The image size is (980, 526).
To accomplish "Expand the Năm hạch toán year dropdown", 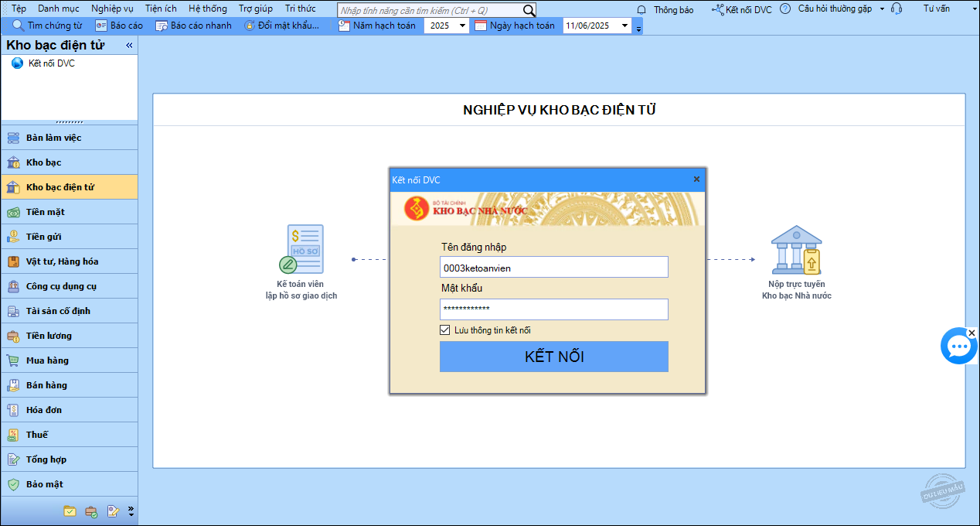I will 462,26.
